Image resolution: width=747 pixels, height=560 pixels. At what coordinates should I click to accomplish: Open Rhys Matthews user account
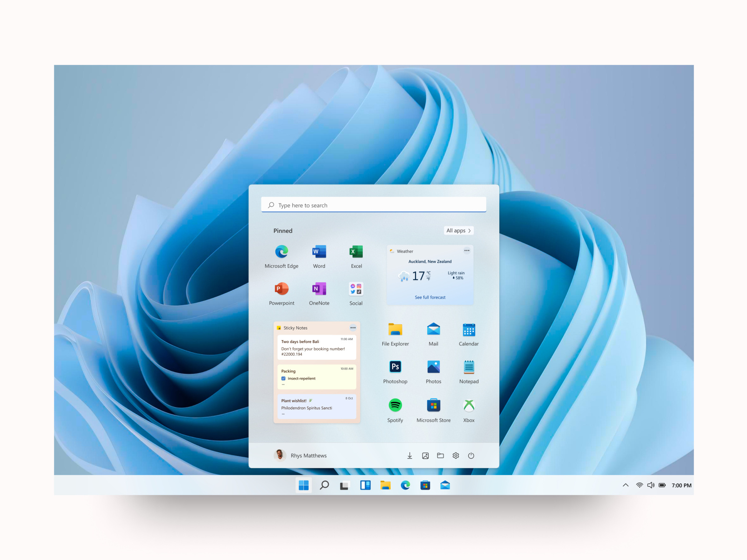click(x=300, y=455)
